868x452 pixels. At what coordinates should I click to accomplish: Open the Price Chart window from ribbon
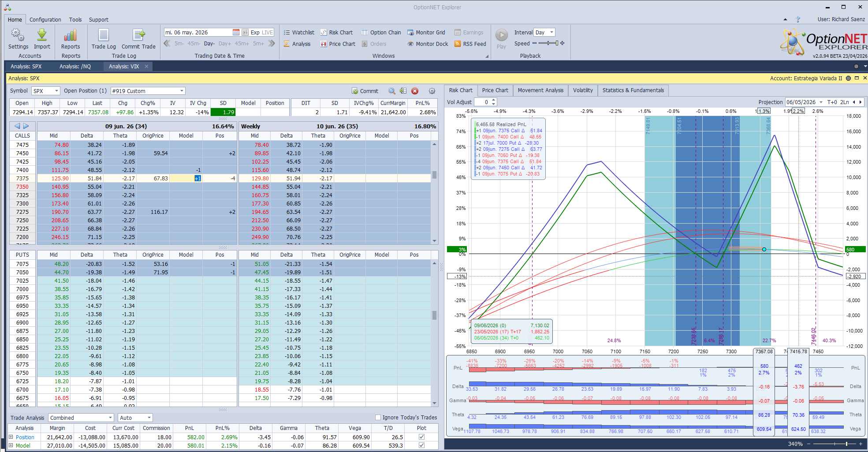pos(338,44)
